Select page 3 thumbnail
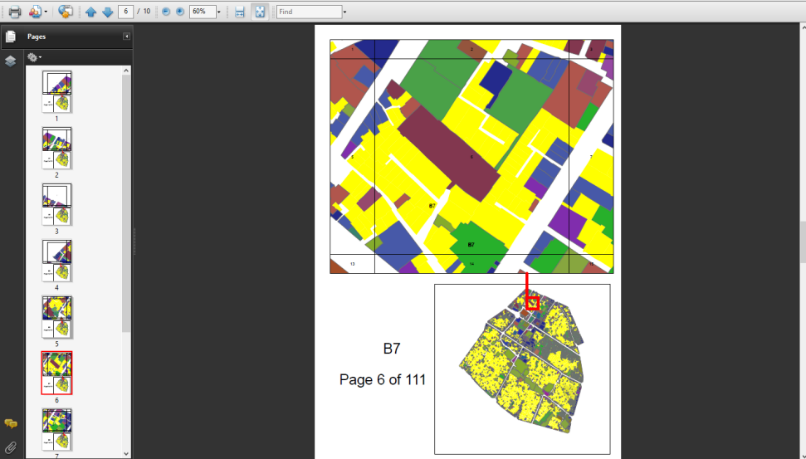This screenshot has height=459, width=806. 56,204
